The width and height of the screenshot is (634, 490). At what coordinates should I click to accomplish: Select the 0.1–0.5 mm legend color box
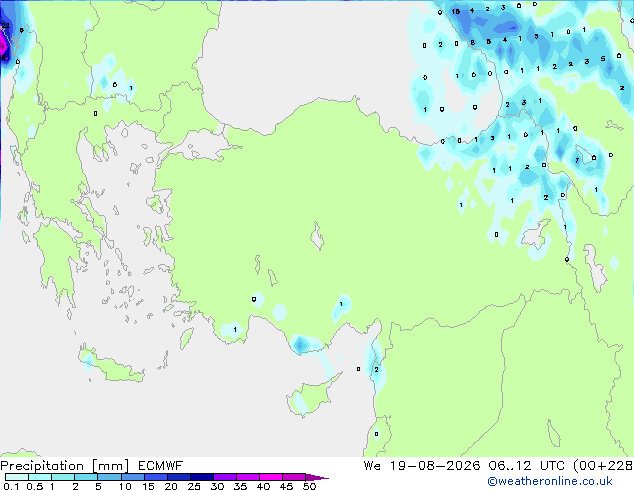17,477
